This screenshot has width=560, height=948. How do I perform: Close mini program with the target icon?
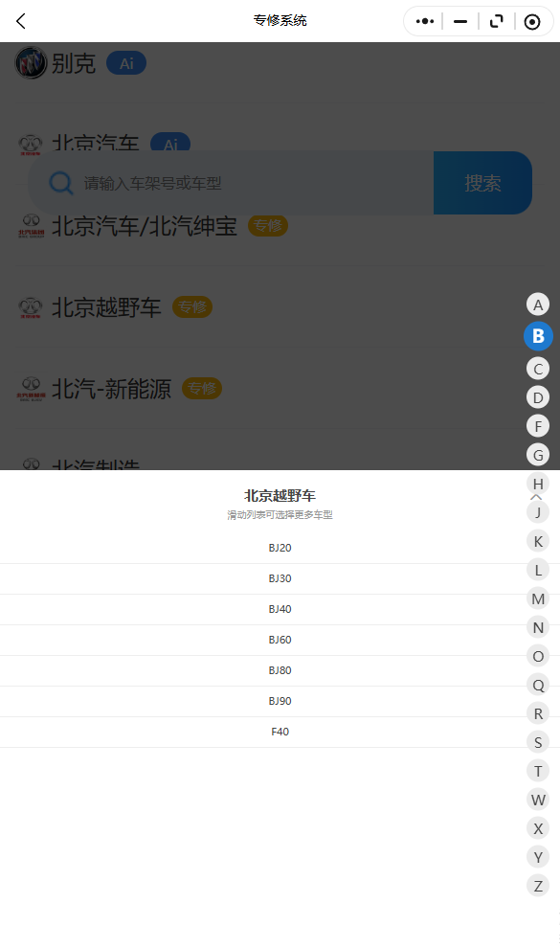532,22
